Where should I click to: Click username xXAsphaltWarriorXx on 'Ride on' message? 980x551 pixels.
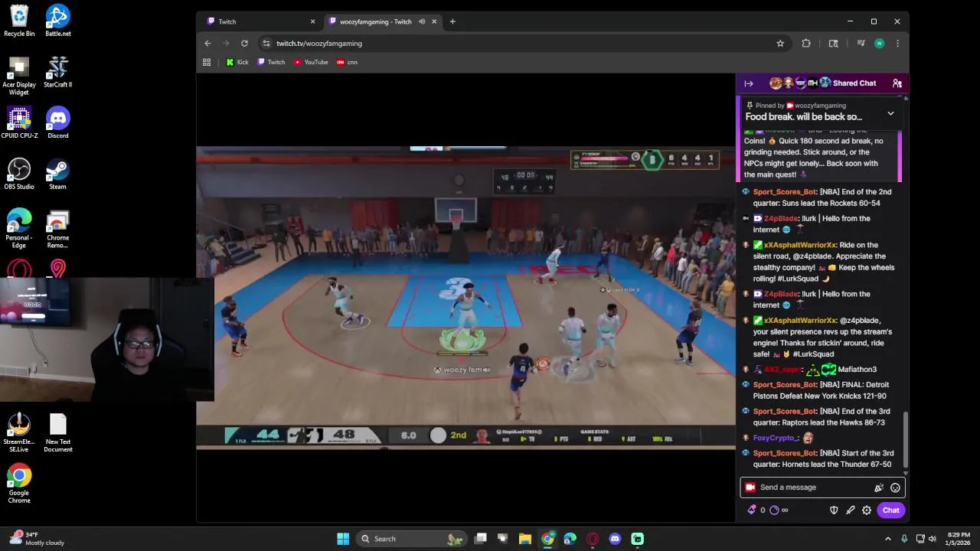(x=800, y=245)
